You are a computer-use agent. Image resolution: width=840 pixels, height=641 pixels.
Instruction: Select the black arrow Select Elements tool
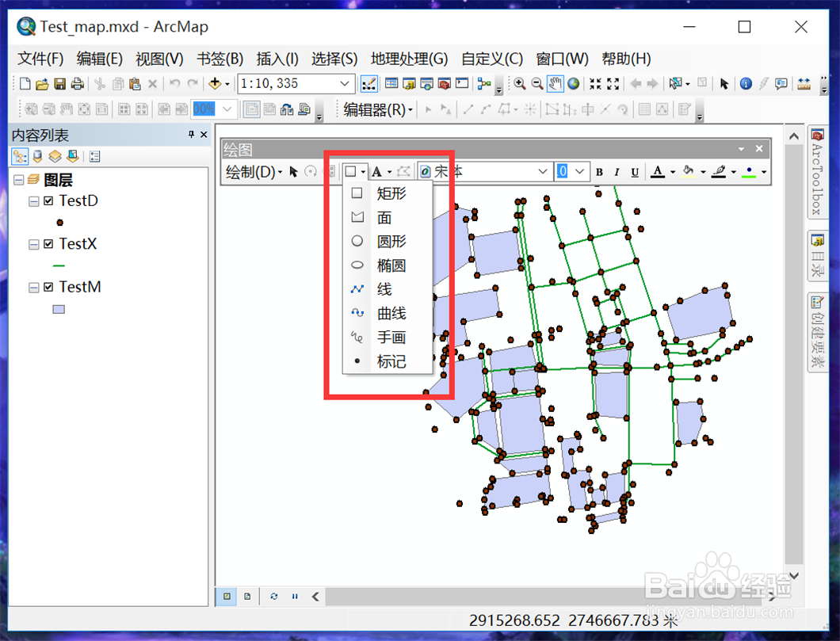724,83
